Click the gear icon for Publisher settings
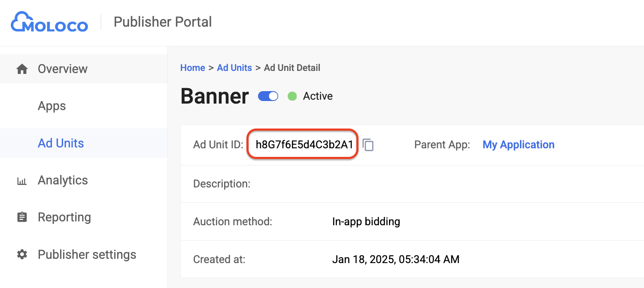 click(x=22, y=254)
